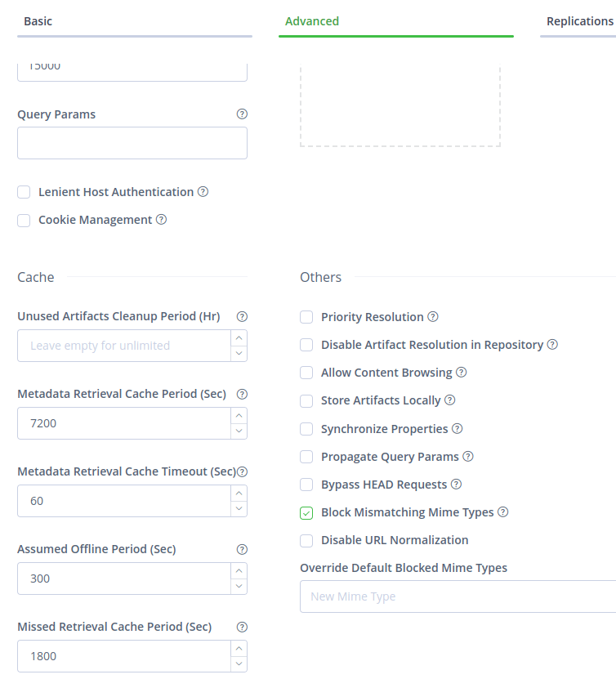This screenshot has height=688, width=616.
Task: Enable Bypass HEAD Requests
Action: point(306,484)
